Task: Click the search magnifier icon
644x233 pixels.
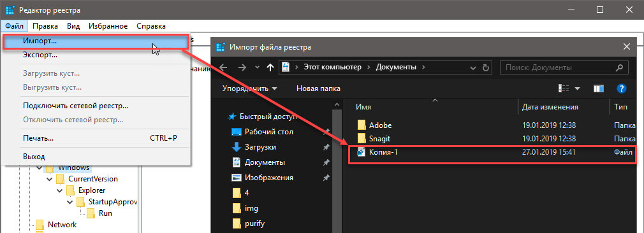Action: pos(620,67)
